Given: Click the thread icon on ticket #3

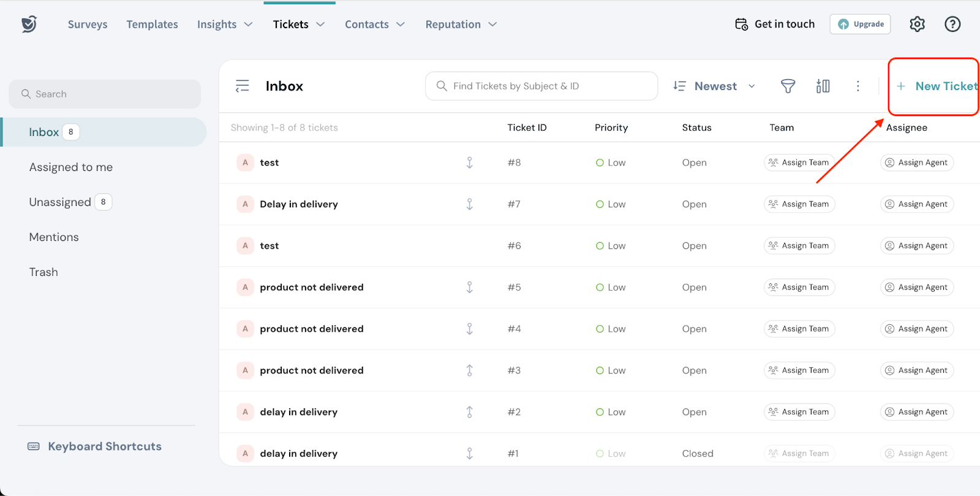Looking at the screenshot, I should (x=469, y=370).
